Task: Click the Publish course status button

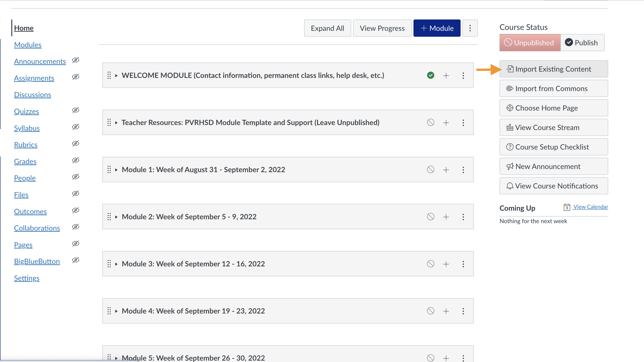Action: click(582, 43)
